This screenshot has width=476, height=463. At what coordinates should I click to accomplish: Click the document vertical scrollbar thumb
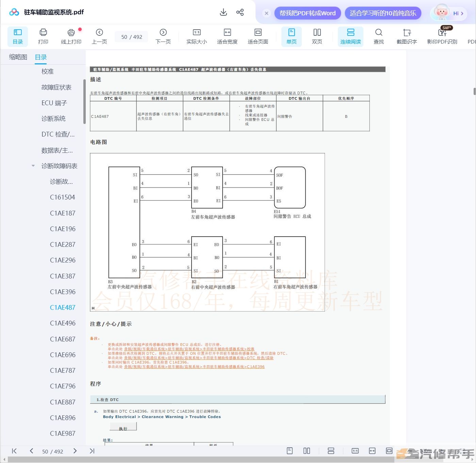click(475, 91)
